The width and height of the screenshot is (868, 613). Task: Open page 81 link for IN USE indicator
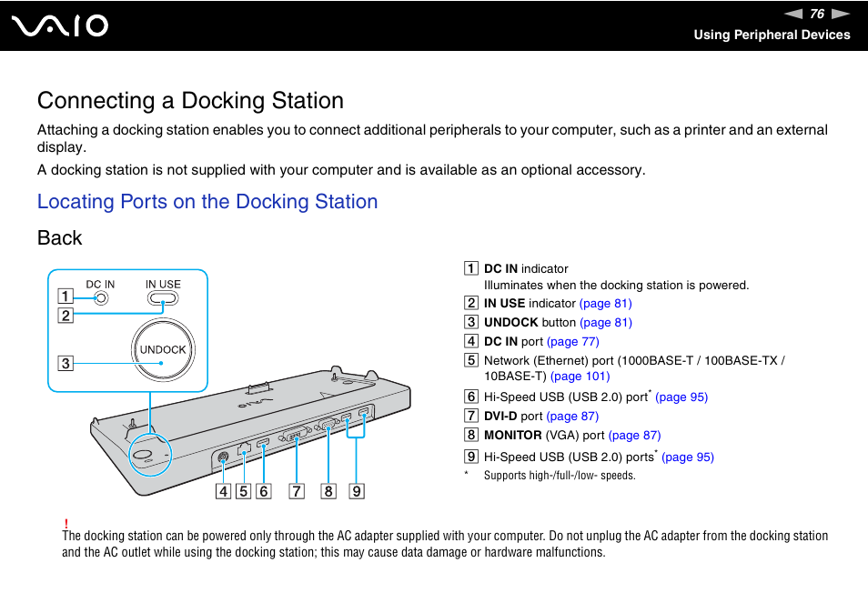[x=605, y=303]
